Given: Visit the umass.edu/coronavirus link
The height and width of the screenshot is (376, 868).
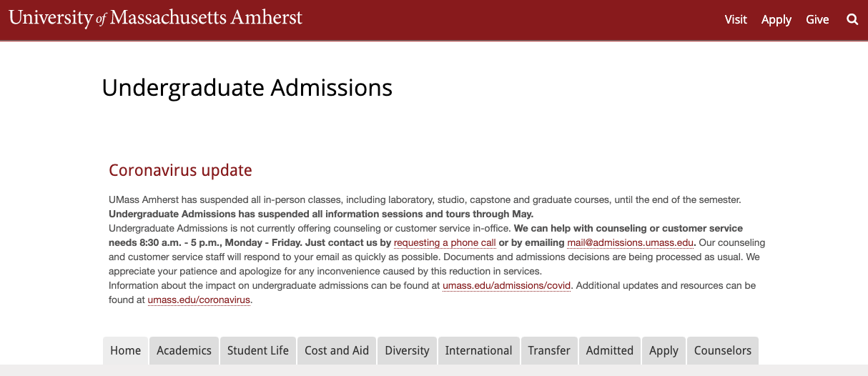Looking at the screenshot, I should coord(199,300).
